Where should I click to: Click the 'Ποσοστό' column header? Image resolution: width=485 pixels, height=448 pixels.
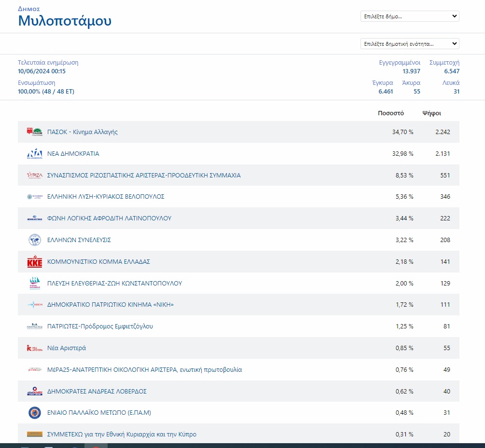coord(391,113)
